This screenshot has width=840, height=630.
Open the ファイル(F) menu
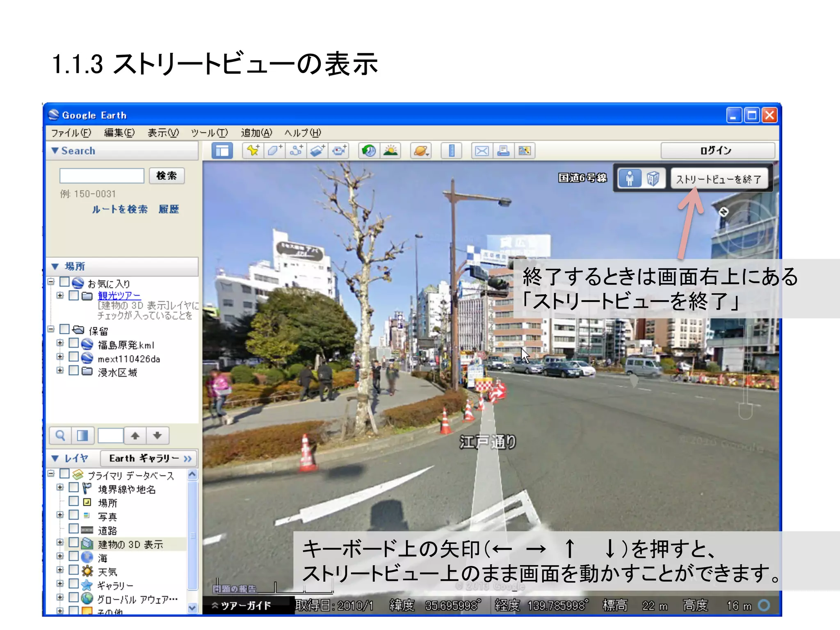click(71, 133)
